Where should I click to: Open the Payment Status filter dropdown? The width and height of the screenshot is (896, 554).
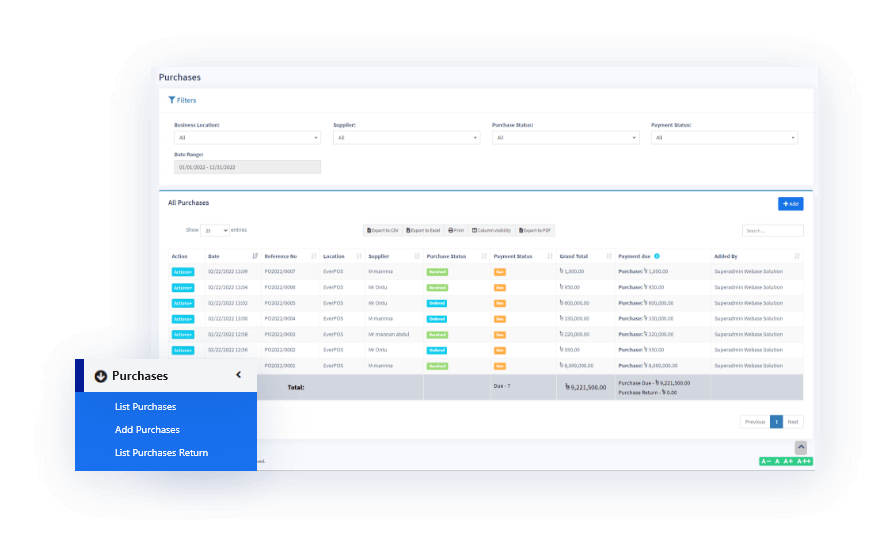(724, 138)
